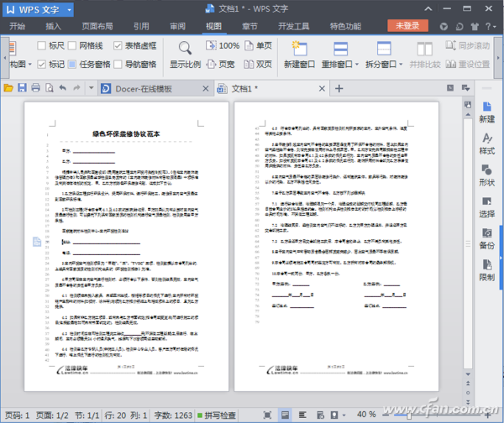Set view zoom to 100%
Screen dimensions: 504x423
click(223, 45)
